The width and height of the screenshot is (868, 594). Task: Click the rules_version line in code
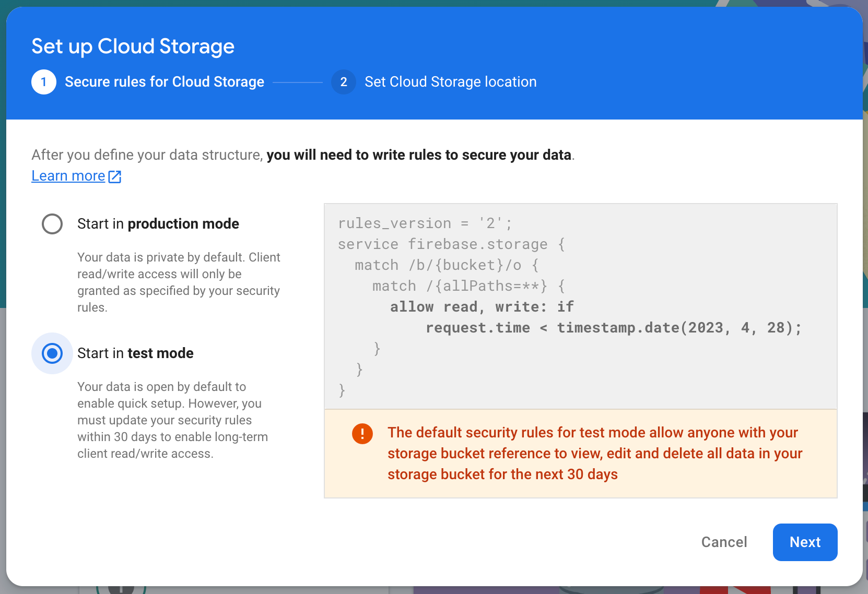[x=425, y=223]
